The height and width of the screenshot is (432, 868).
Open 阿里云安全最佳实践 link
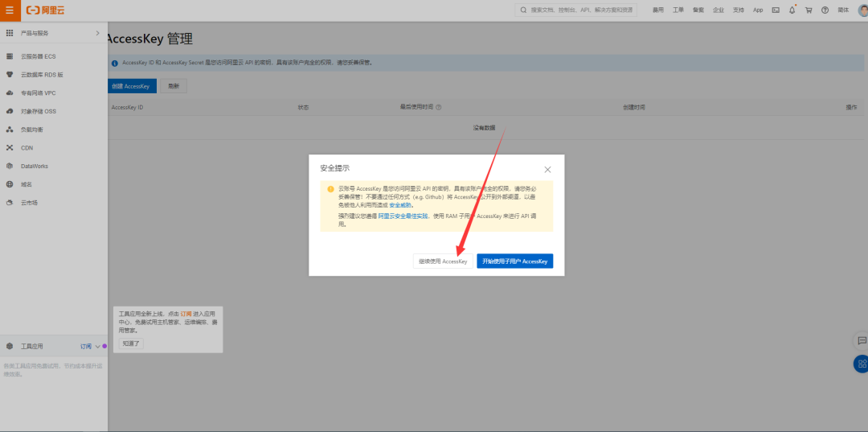point(403,216)
